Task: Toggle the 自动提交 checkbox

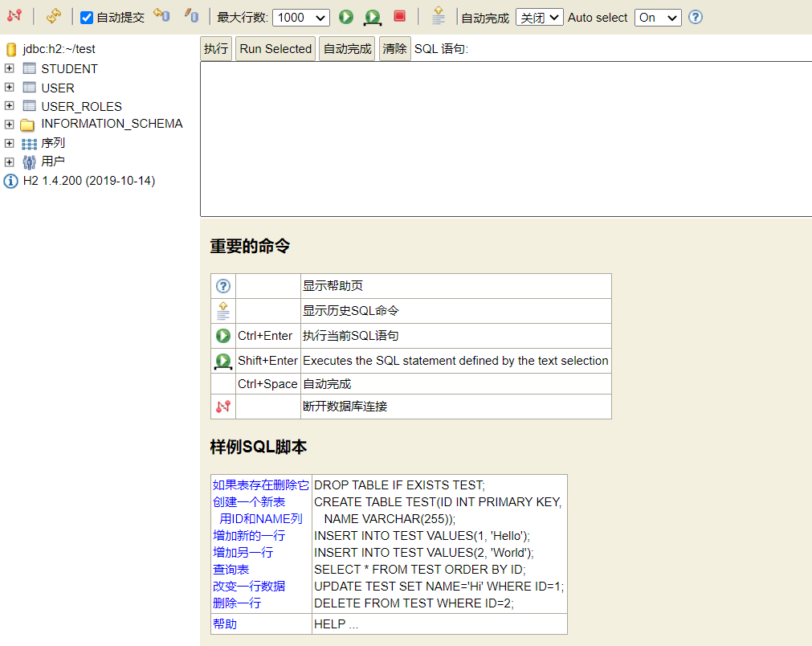Action: click(x=87, y=18)
